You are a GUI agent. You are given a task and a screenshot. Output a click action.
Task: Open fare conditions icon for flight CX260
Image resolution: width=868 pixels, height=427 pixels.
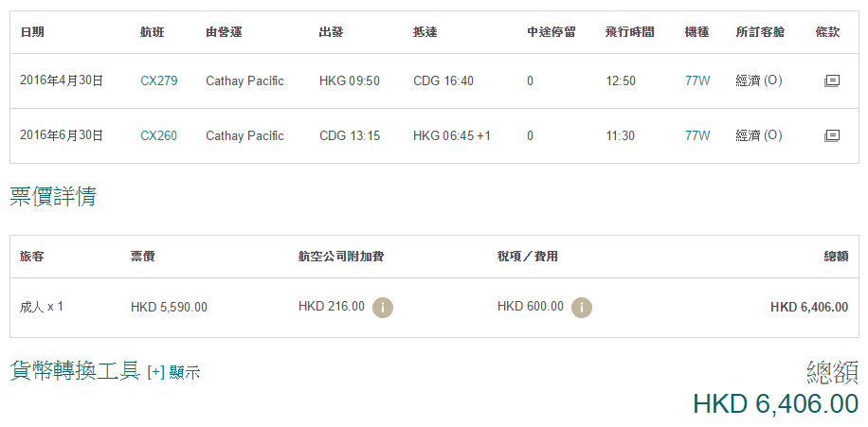[x=832, y=136]
